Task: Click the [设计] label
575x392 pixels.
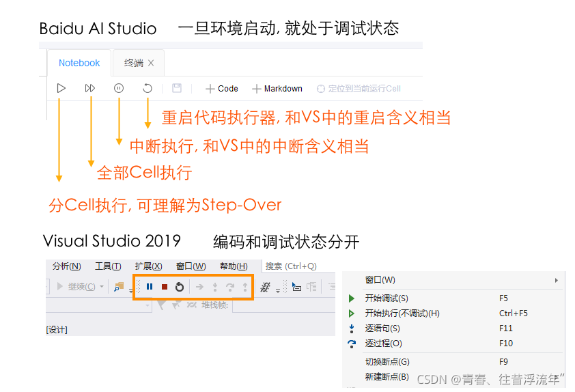Action: pos(57,330)
